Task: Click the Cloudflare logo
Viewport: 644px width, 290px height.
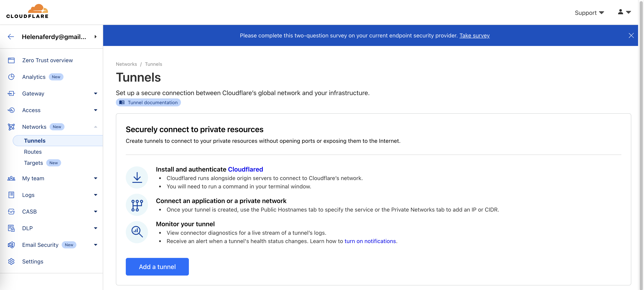Action: point(27,11)
